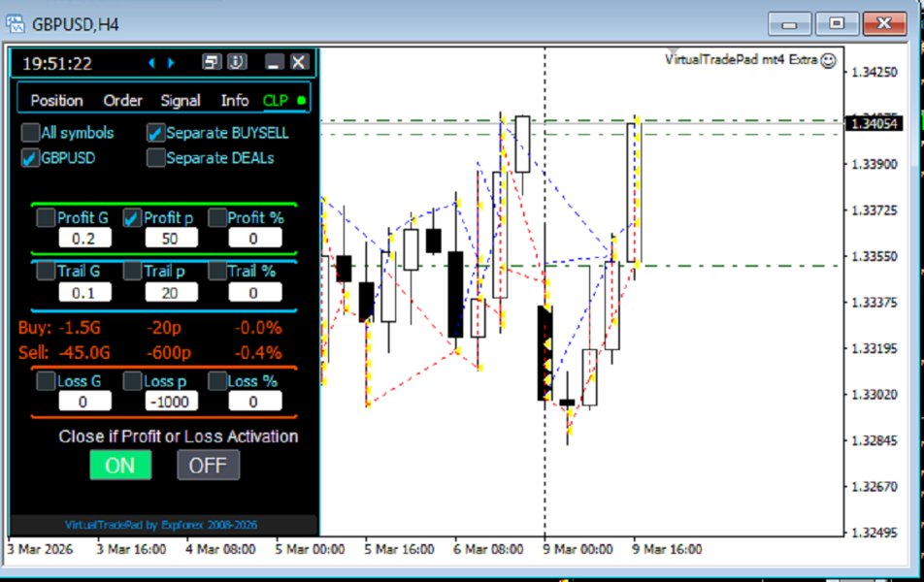Viewport: 924px width, 582px height.
Task: Uncheck the Profit p checkbox
Action: pos(132,217)
